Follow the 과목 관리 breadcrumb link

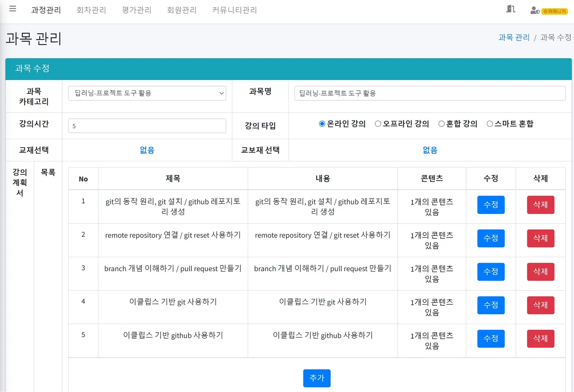pos(514,37)
